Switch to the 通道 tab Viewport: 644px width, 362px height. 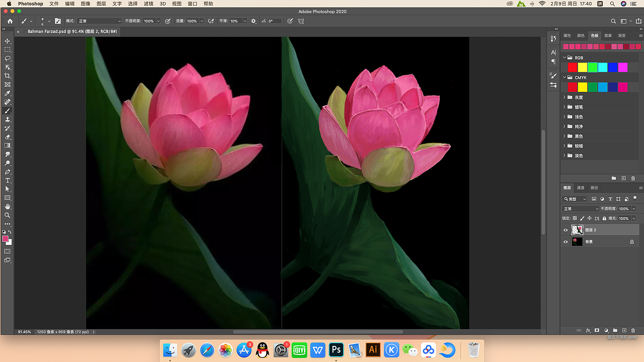coord(581,188)
